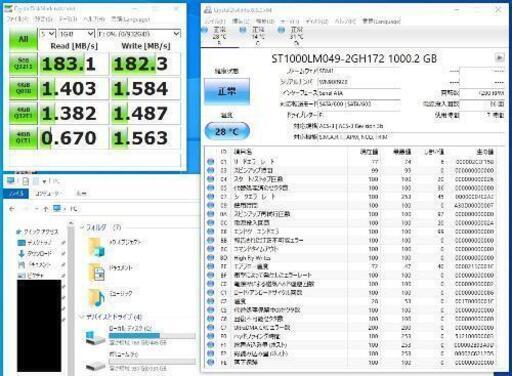Open the test count dropdown showing 5
This screenshot has height=376, width=512.
pyautogui.click(x=47, y=34)
